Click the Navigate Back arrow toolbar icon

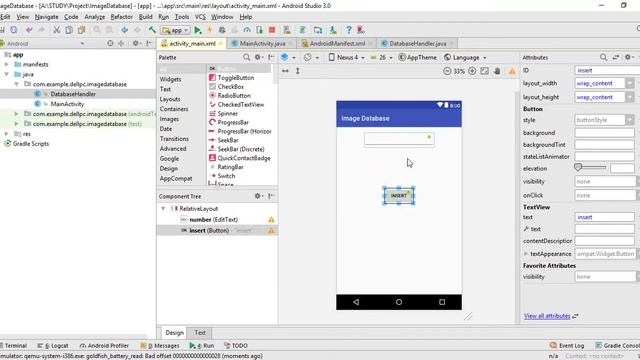click(x=124, y=30)
